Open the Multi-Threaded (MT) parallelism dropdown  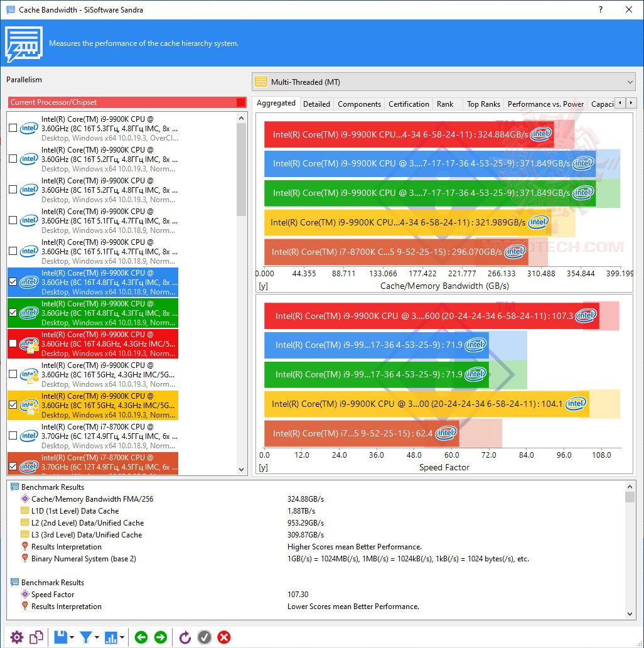444,82
